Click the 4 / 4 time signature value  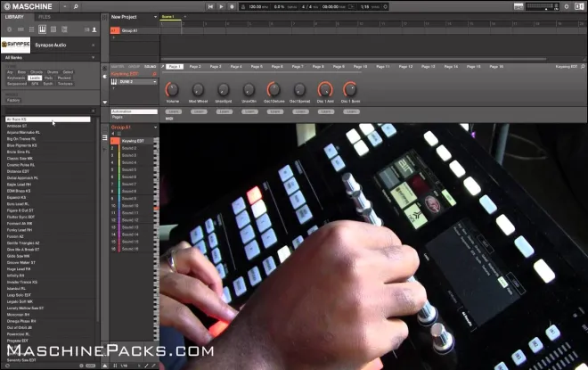pyautogui.click(x=308, y=7)
